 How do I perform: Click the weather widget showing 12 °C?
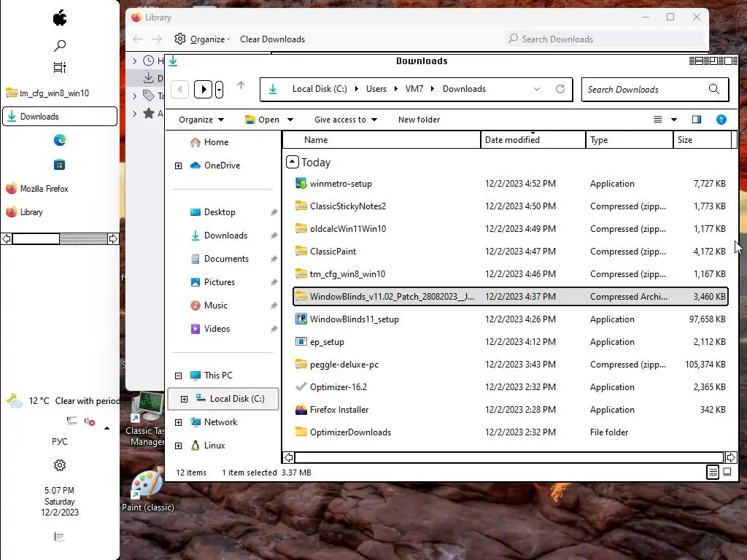63,401
